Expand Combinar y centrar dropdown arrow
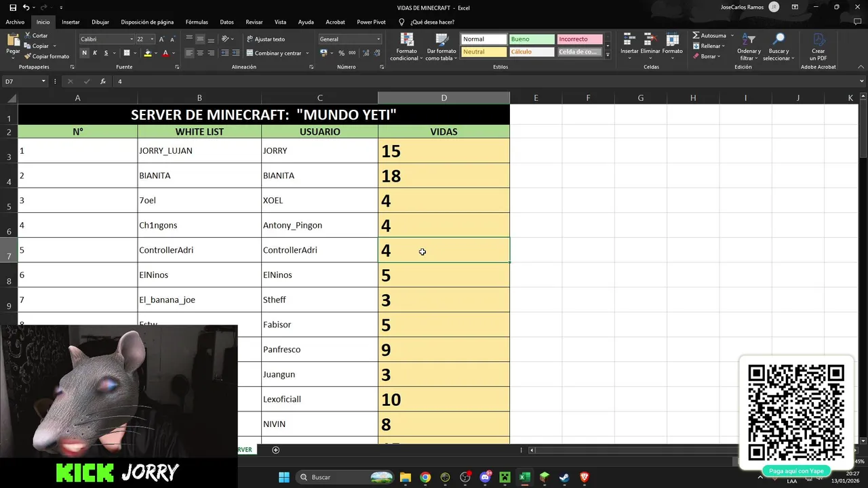Screen dimensions: 868x488 tap(308, 53)
